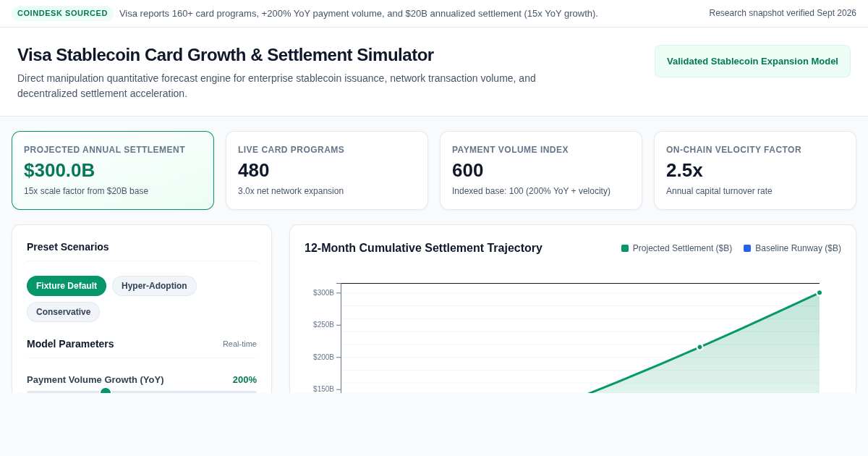The height and width of the screenshot is (456, 868).
Task: Click the COINDESK SOURCED tag
Action: (62, 13)
